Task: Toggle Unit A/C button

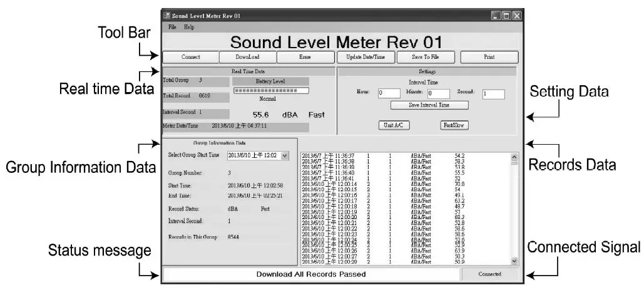Action: (394, 125)
